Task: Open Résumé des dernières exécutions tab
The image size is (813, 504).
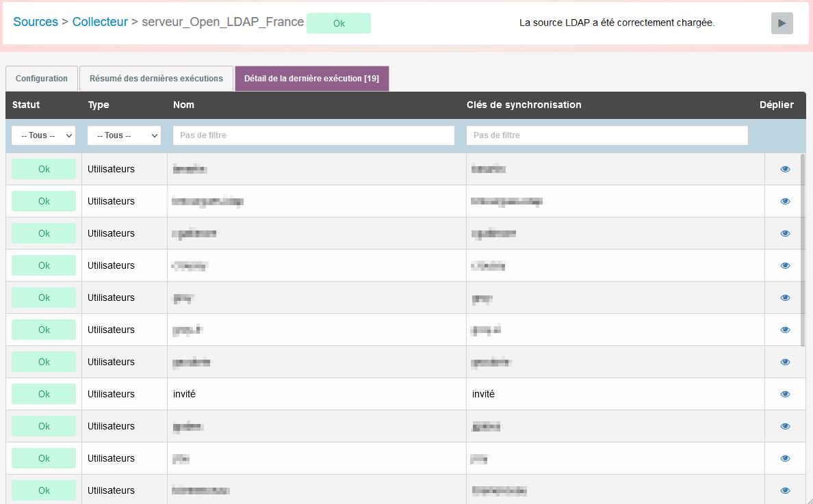Action: coord(156,79)
